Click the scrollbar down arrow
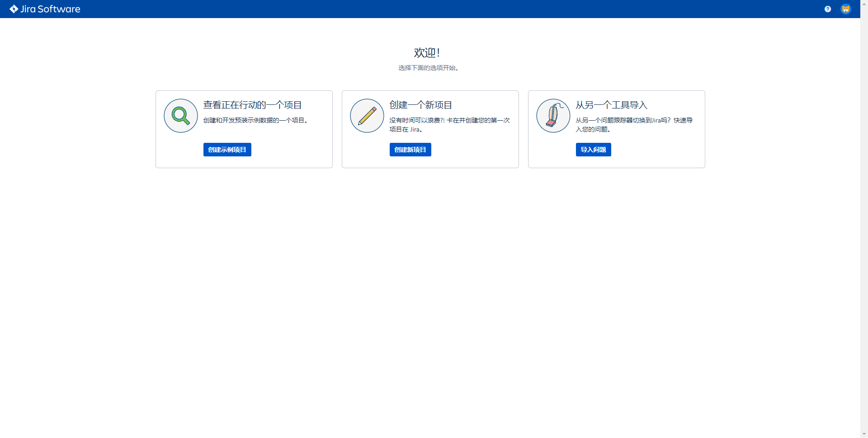The image size is (868, 438). click(864, 434)
